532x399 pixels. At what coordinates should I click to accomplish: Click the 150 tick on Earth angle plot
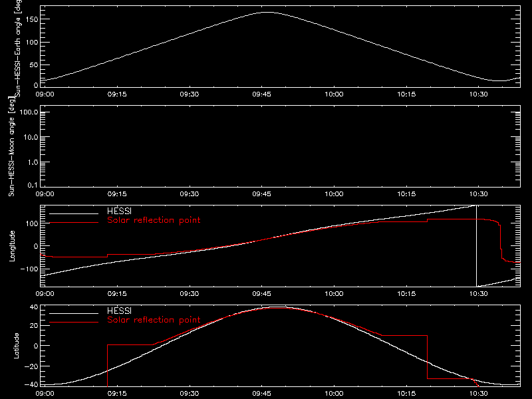coord(32,19)
